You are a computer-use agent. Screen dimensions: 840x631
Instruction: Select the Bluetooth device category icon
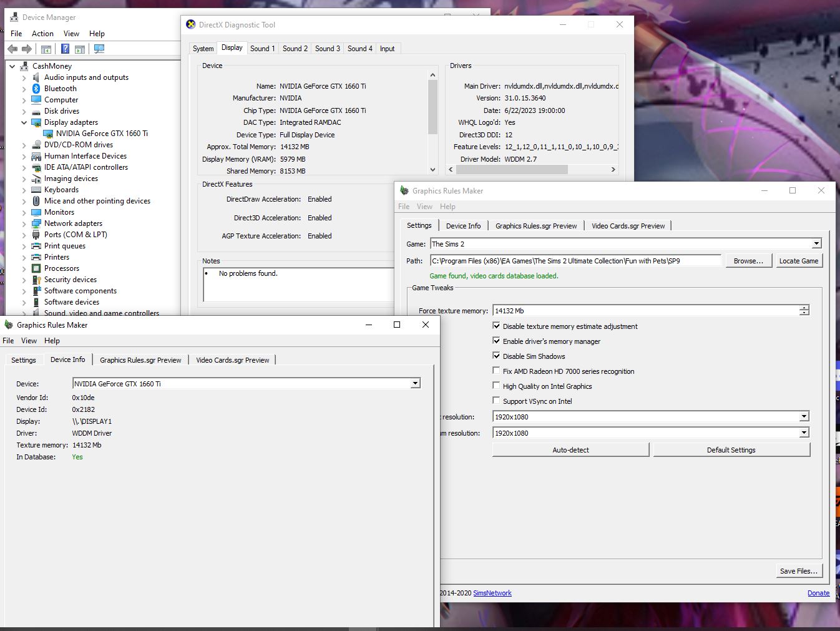[36, 89]
